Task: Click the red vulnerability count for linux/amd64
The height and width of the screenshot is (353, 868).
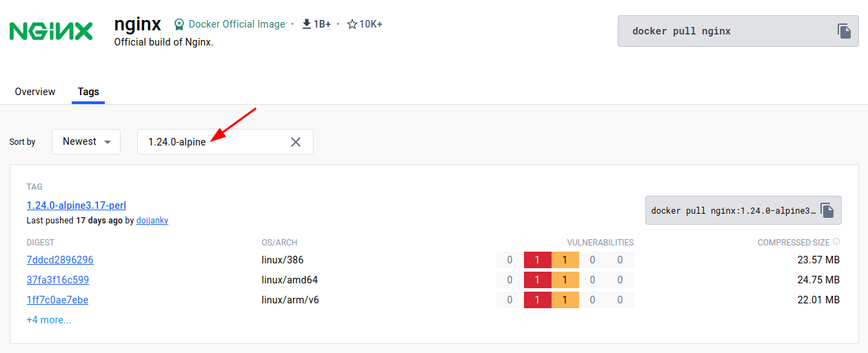Action: [x=538, y=280]
